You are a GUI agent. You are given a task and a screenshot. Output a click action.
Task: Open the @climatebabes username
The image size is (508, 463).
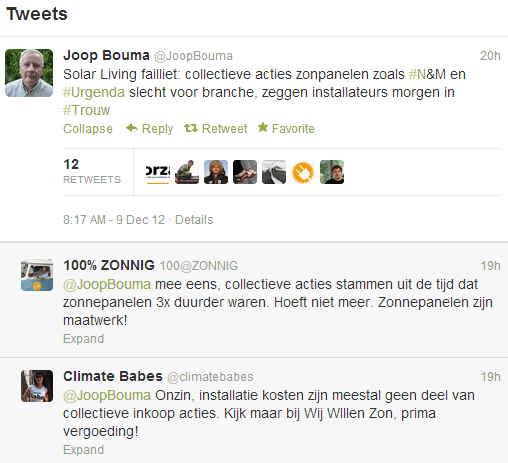coord(210,377)
